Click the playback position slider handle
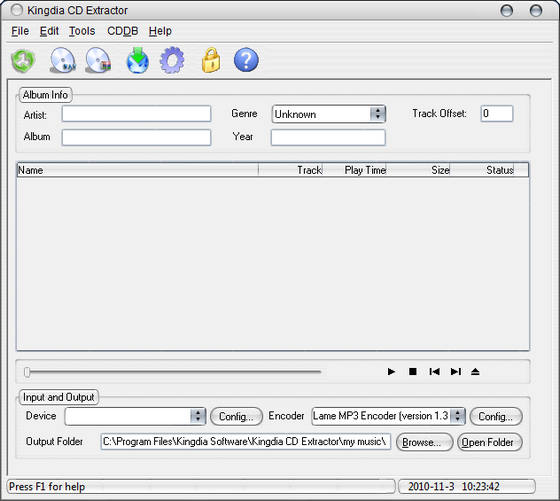 [27, 372]
